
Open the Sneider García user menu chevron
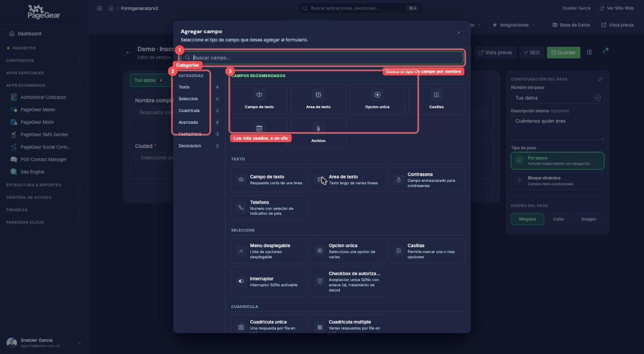coord(79,343)
